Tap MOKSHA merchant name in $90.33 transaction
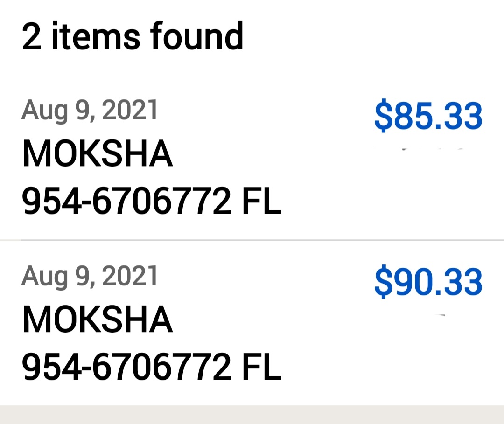 [98, 320]
